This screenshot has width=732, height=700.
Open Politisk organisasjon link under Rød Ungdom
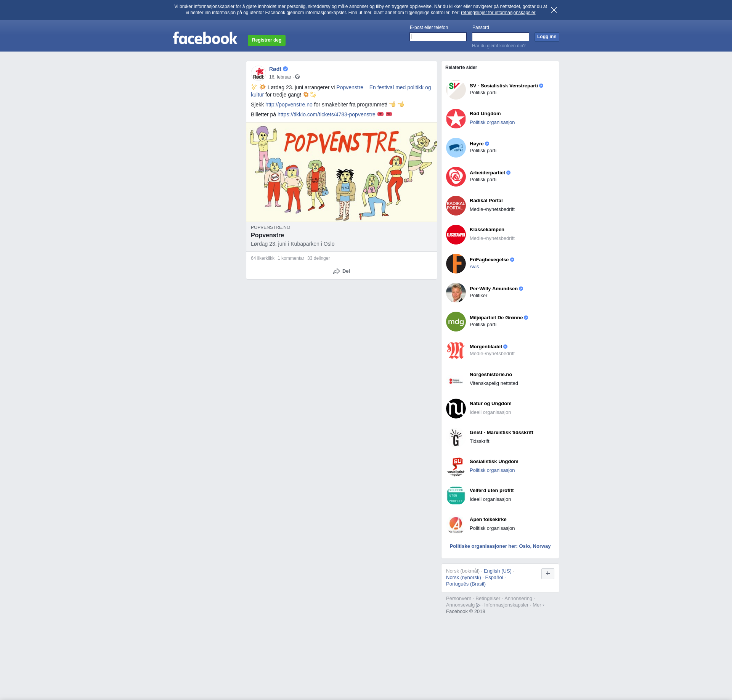[x=492, y=122]
